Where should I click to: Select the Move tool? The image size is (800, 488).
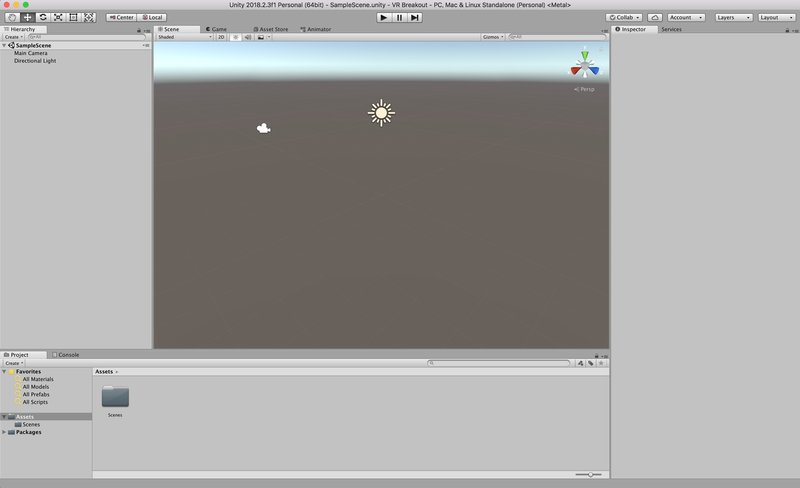28,17
